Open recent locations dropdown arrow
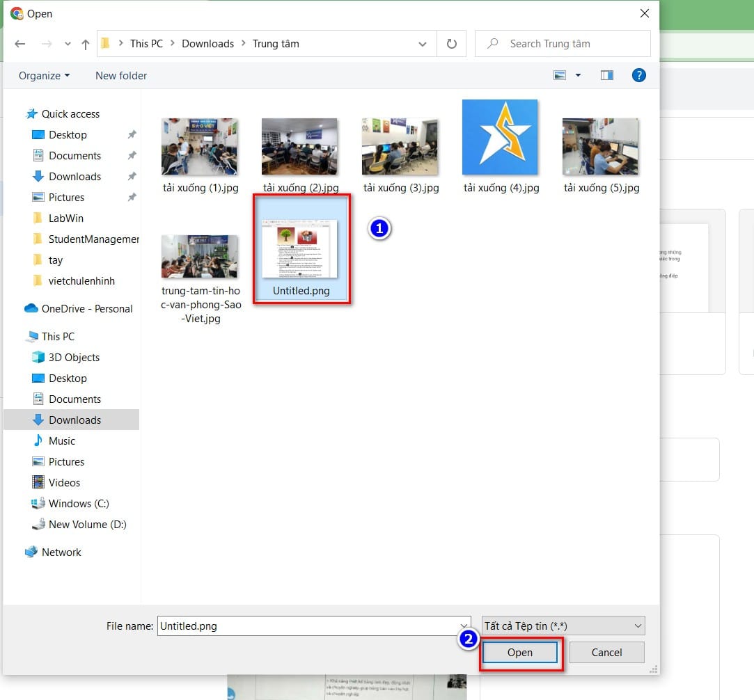The height and width of the screenshot is (700, 754). 68,45
